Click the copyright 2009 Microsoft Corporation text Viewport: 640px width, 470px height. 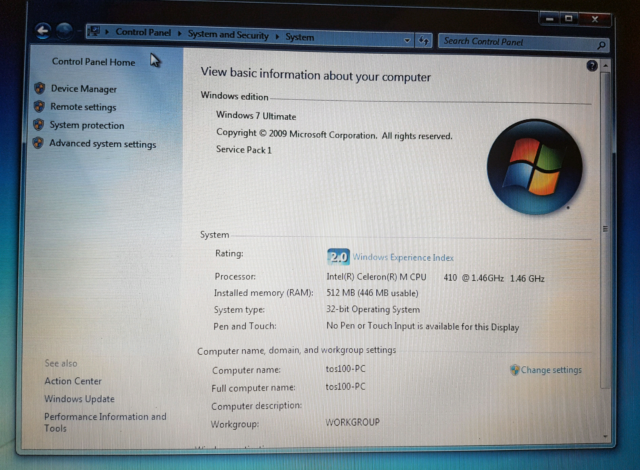pyautogui.click(x=334, y=134)
